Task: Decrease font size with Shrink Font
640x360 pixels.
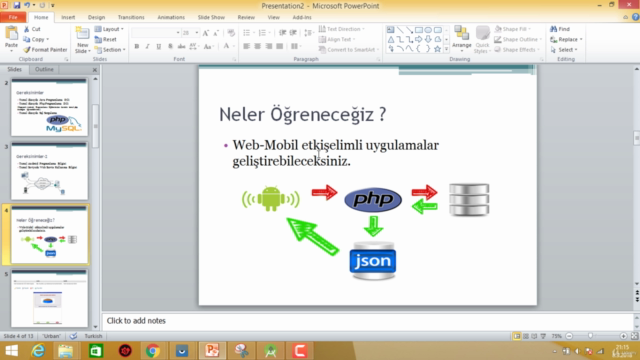Action: pyautogui.click(x=216, y=33)
